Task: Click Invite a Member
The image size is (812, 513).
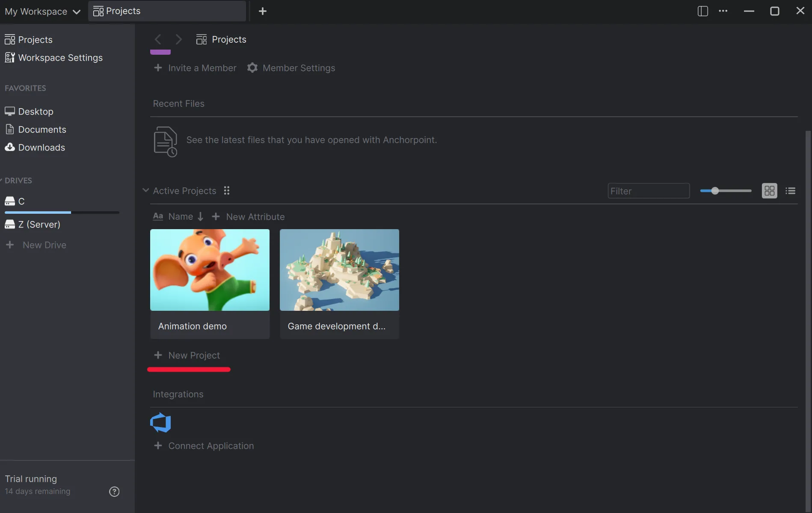Action: point(195,68)
